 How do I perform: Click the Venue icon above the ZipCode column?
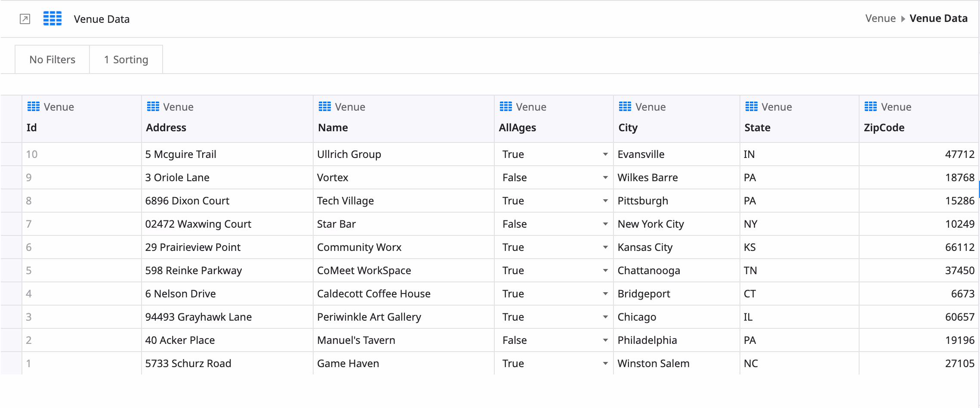tap(868, 106)
